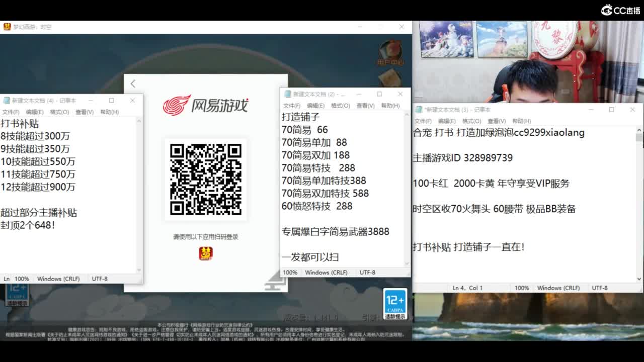Click the 100% zoom status in document (4) Notepad
Viewport: 644px width, 362px height.
22,279
